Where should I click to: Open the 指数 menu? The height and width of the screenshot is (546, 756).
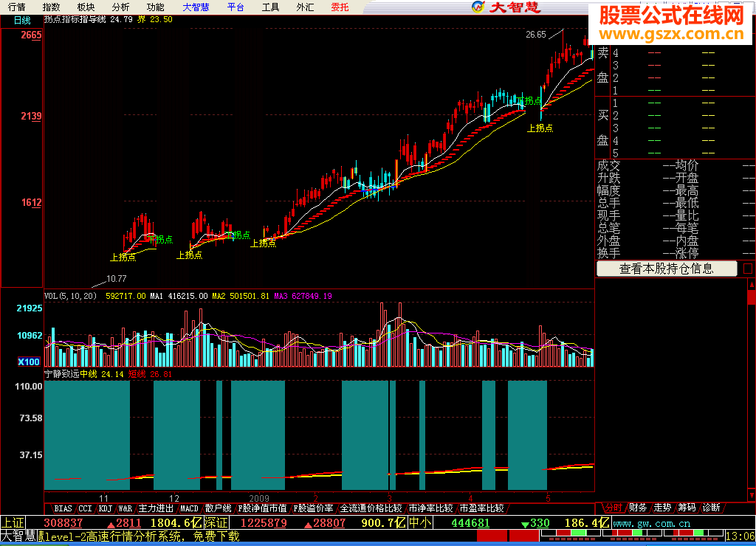coord(51,7)
